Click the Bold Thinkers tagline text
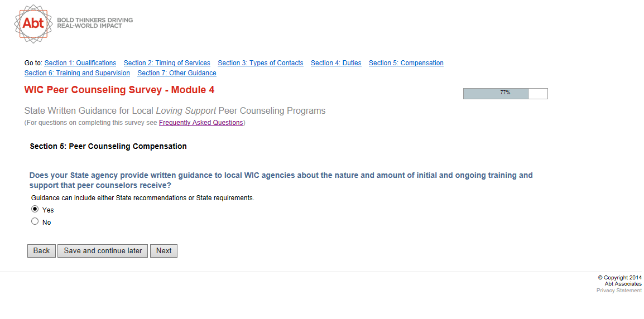The height and width of the screenshot is (319, 644). [x=95, y=23]
